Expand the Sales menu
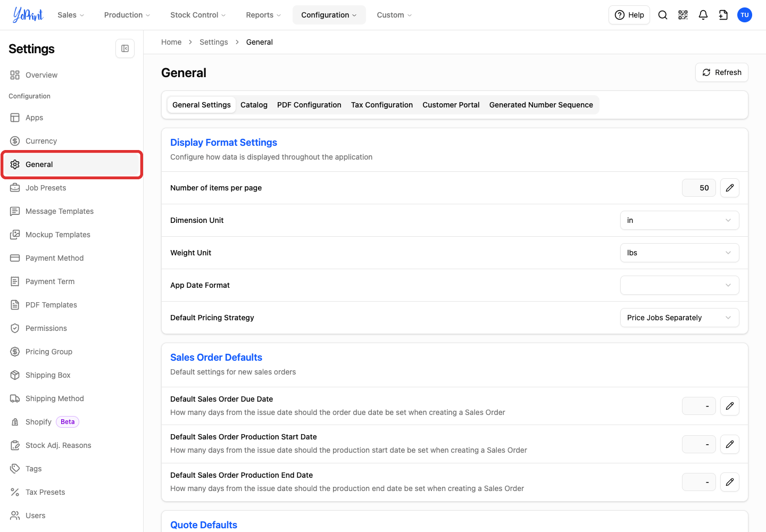The image size is (766, 532). [x=71, y=15]
